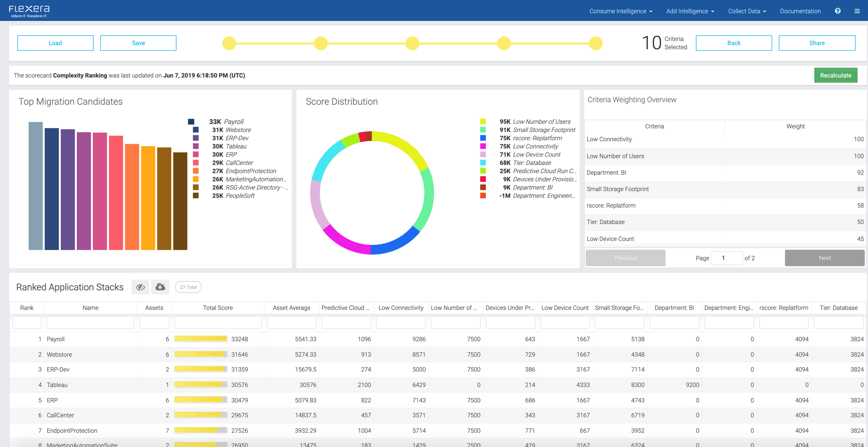
Task: Go to Next criteria page
Action: (825, 258)
